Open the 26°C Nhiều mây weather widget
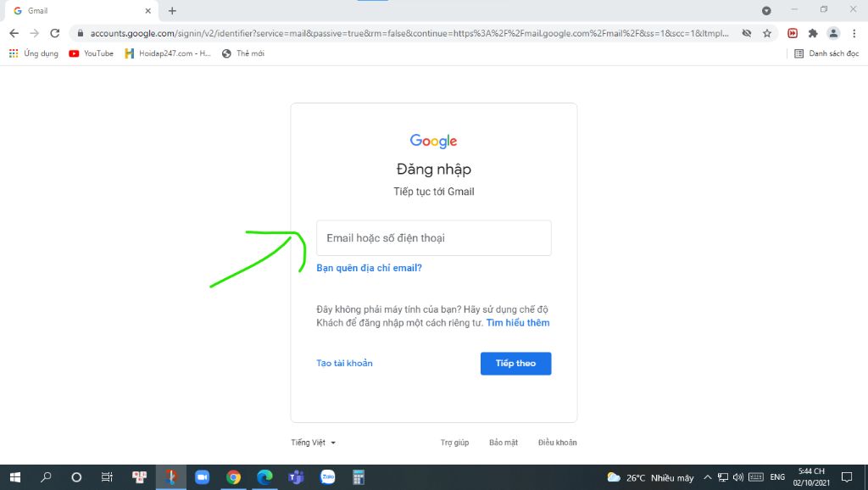868x490 pixels. coord(650,477)
